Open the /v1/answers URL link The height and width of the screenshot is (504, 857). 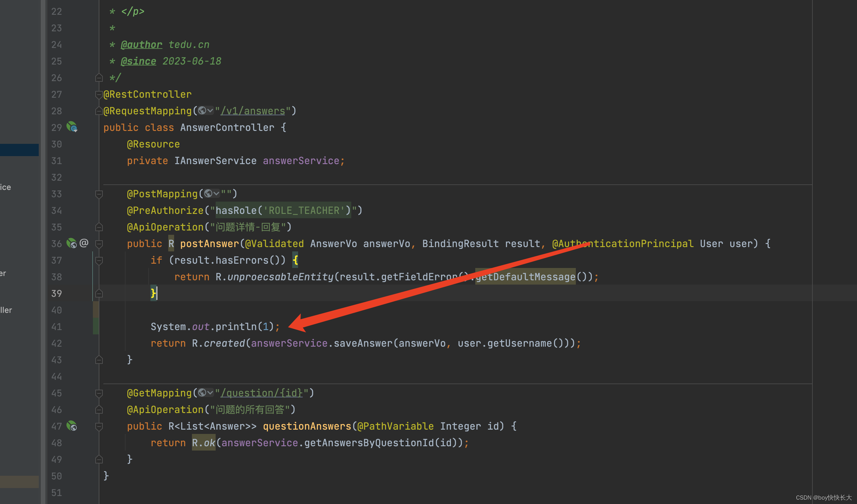pos(253,111)
